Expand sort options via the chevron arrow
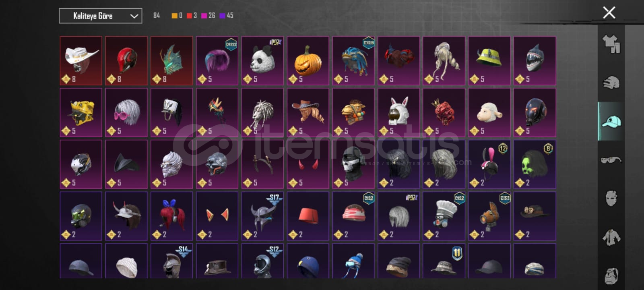The width and height of the screenshot is (644, 290). click(134, 16)
